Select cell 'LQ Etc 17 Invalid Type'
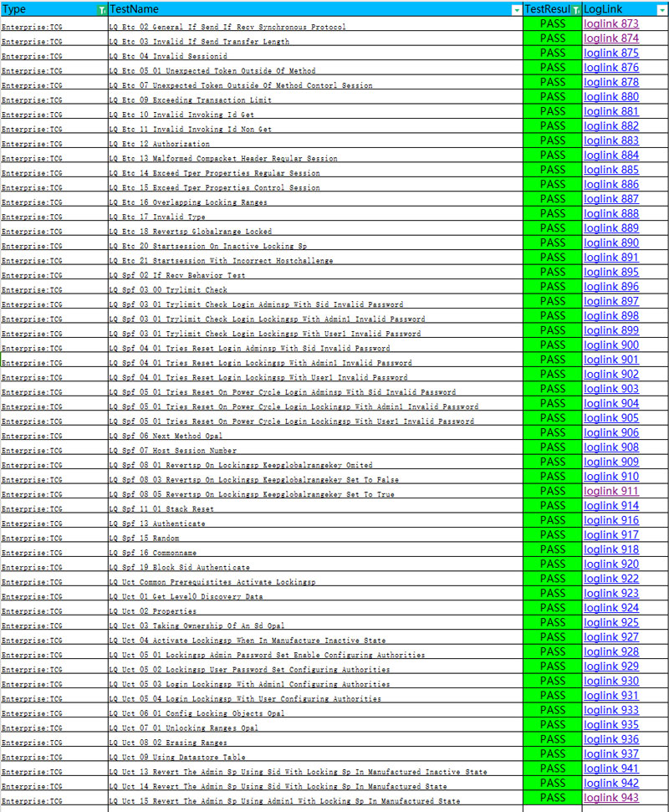The width and height of the screenshot is (669, 812). [315, 214]
